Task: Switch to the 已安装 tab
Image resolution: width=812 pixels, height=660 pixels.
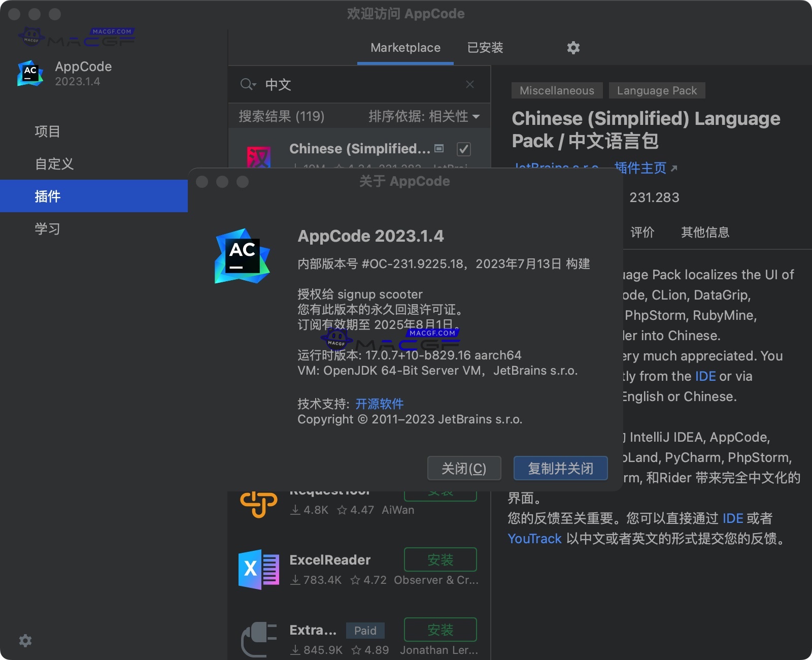Action: click(x=484, y=47)
